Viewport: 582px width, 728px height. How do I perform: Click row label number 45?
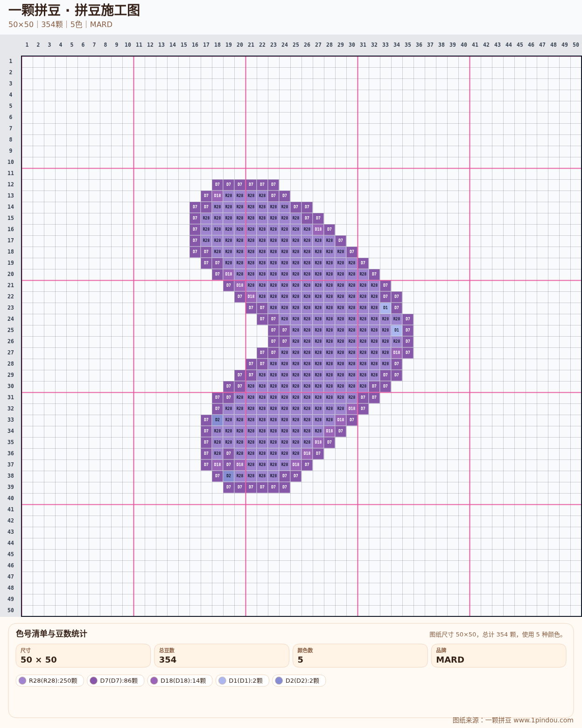point(11,554)
